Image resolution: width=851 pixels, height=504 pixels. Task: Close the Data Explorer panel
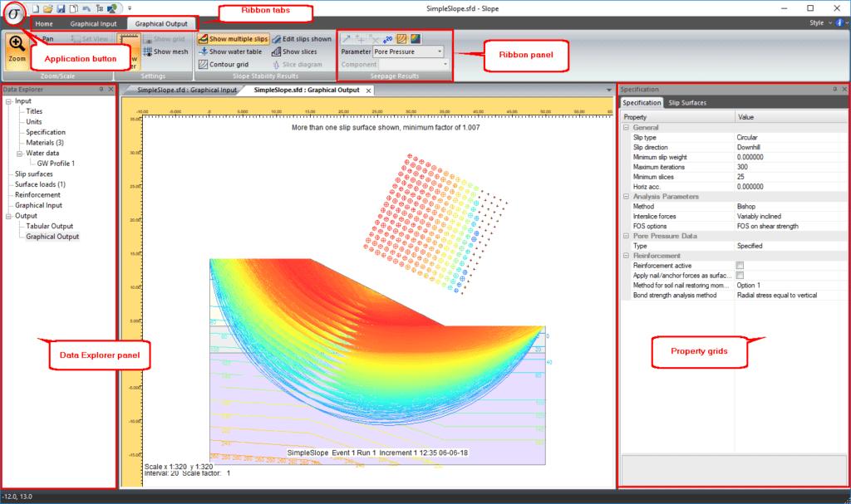pyautogui.click(x=111, y=89)
